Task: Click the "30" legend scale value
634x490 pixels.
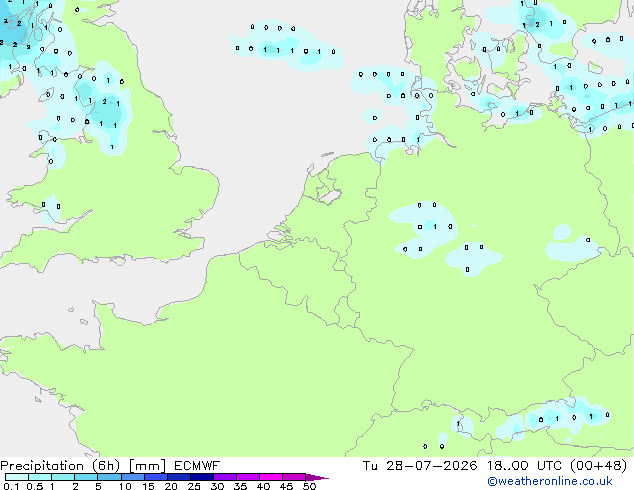Action: pos(217,486)
